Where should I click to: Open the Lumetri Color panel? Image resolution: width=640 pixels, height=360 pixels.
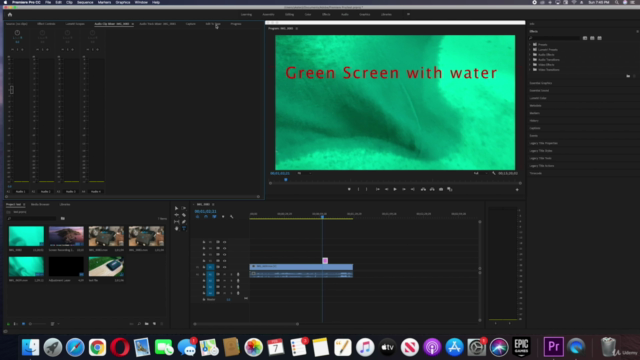(x=538, y=98)
